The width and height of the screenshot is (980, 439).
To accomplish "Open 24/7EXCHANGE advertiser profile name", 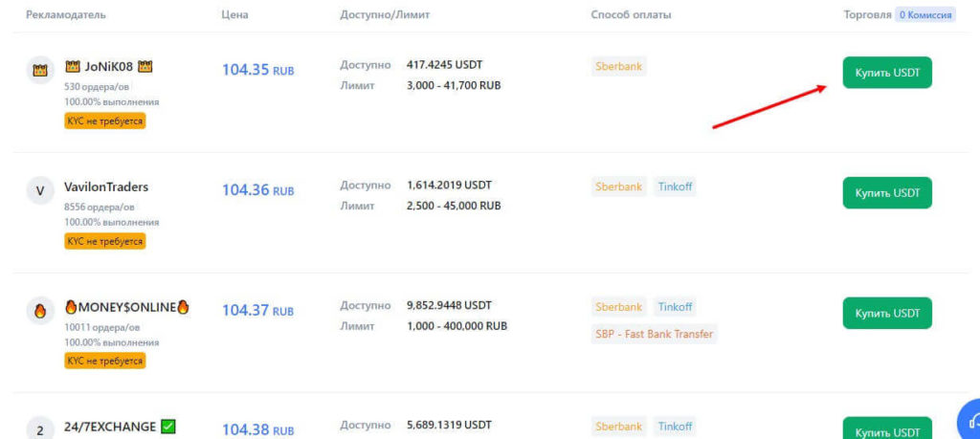I will tap(109, 427).
